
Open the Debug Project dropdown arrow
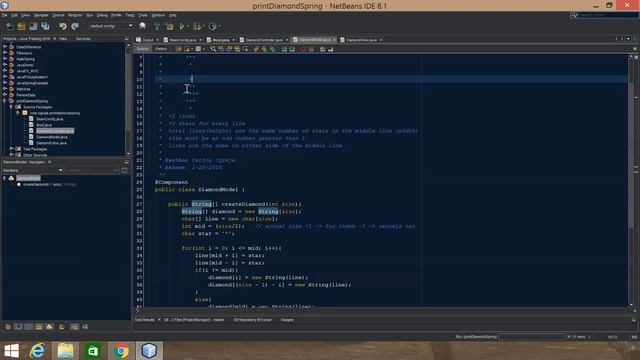(x=203, y=27)
